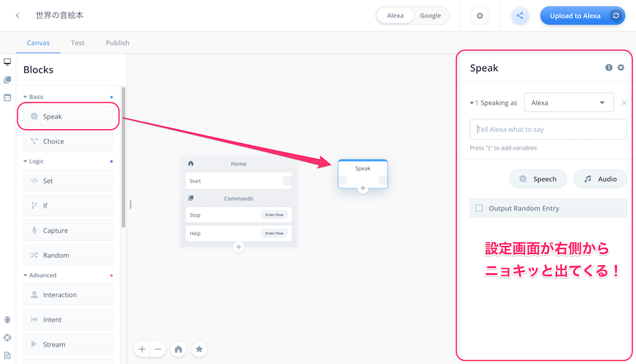636x364 pixels.
Task: Switch platform toggle to Alexa
Action: click(x=395, y=16)
